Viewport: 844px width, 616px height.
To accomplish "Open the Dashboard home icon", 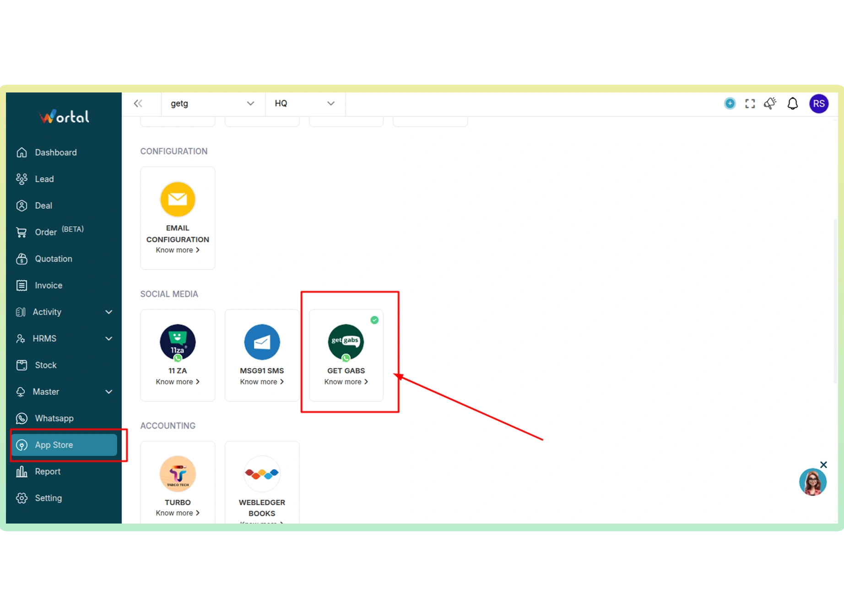I will point(22,152).
